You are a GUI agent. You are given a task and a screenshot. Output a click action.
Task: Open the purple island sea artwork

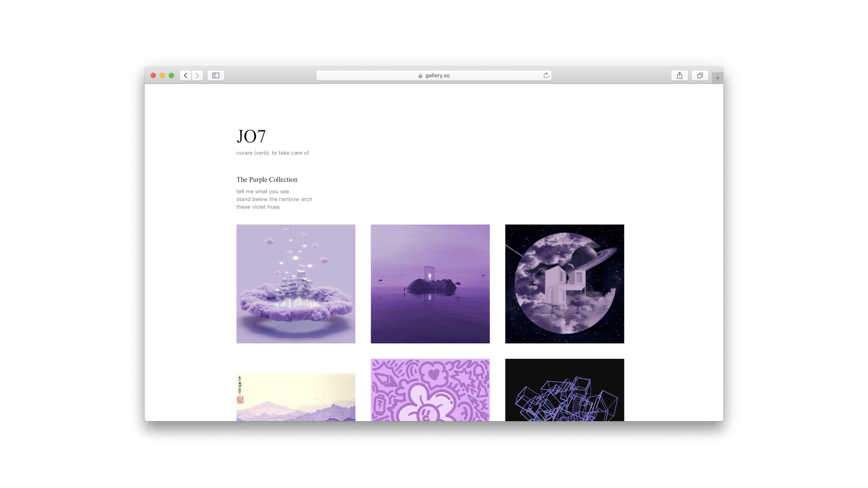tap(430, 284)
